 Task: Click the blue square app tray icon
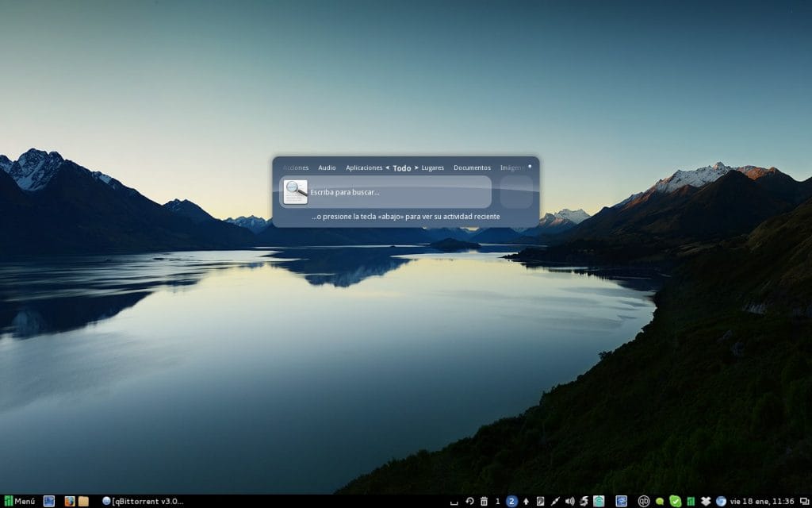coord(621,502)
